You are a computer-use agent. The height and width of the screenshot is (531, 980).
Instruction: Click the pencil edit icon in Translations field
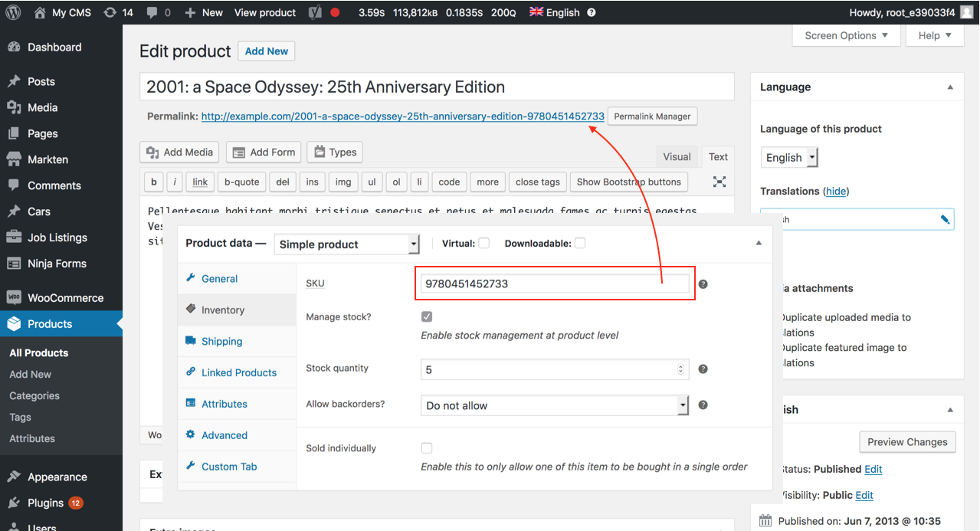click(x=945, y=219)
